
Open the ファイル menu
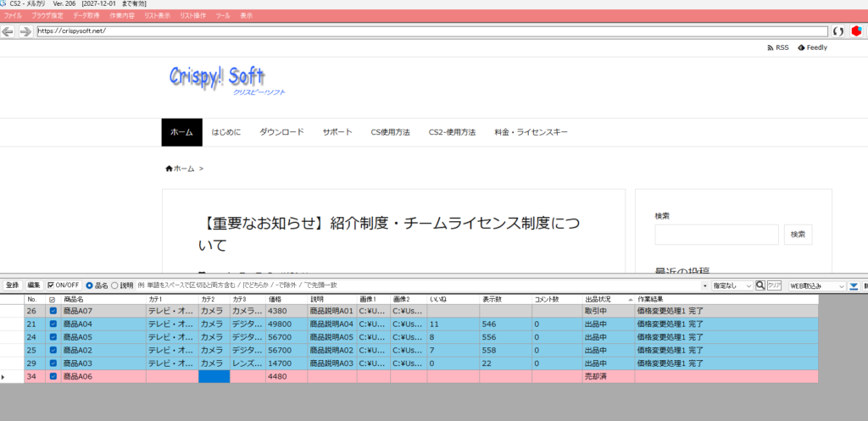click(x=13, y=16)
